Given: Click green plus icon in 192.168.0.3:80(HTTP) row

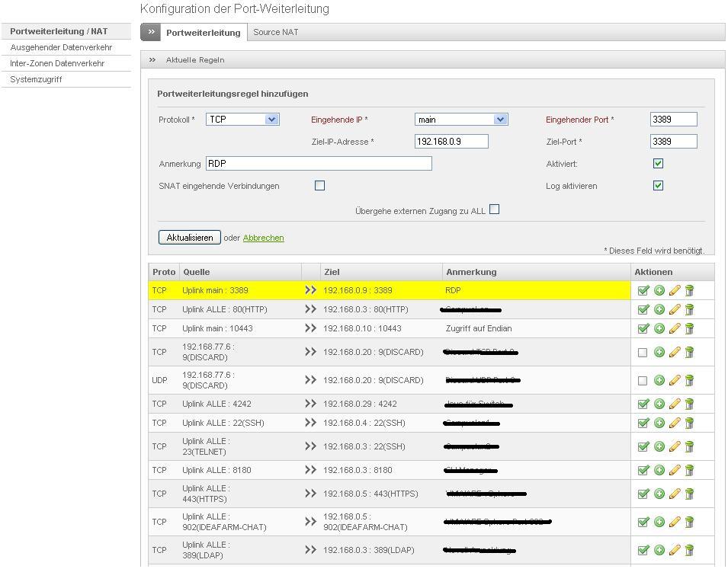Looking at the screenshot, I should coord(659,309).
